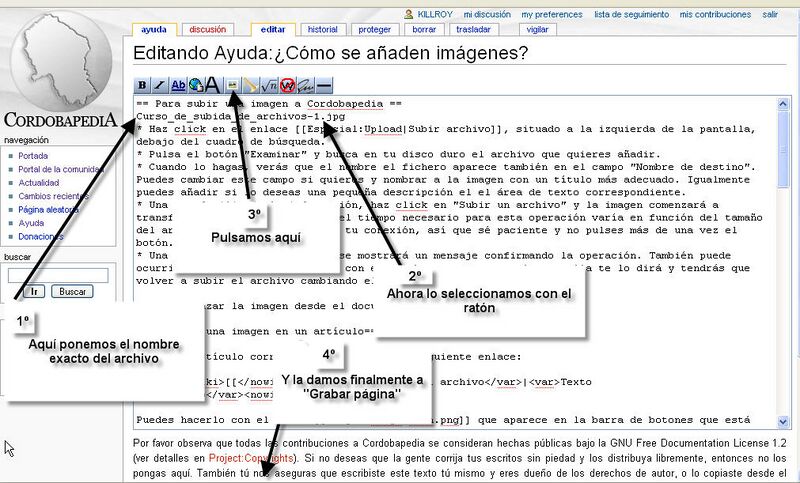Insert a horizontal line from the toolbar
800x483 pixels.
[324, 85]
